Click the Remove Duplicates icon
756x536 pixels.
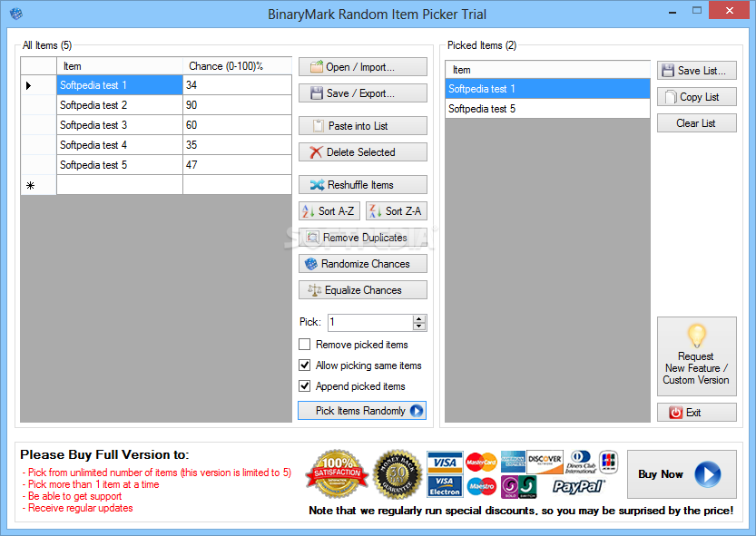pyautogui.click(x=312, y=238)
